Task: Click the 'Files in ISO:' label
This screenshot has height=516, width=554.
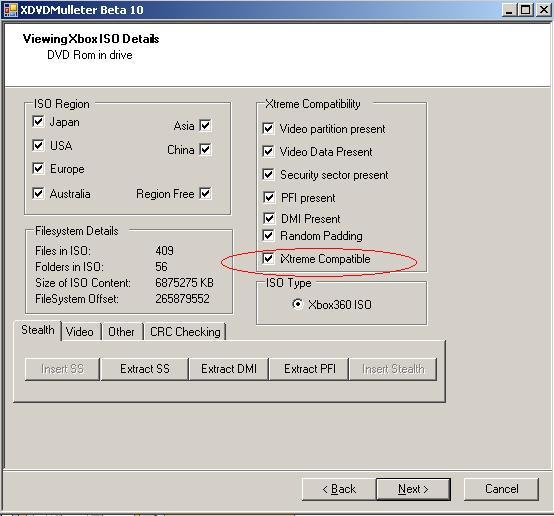Action: pos(63,251)
